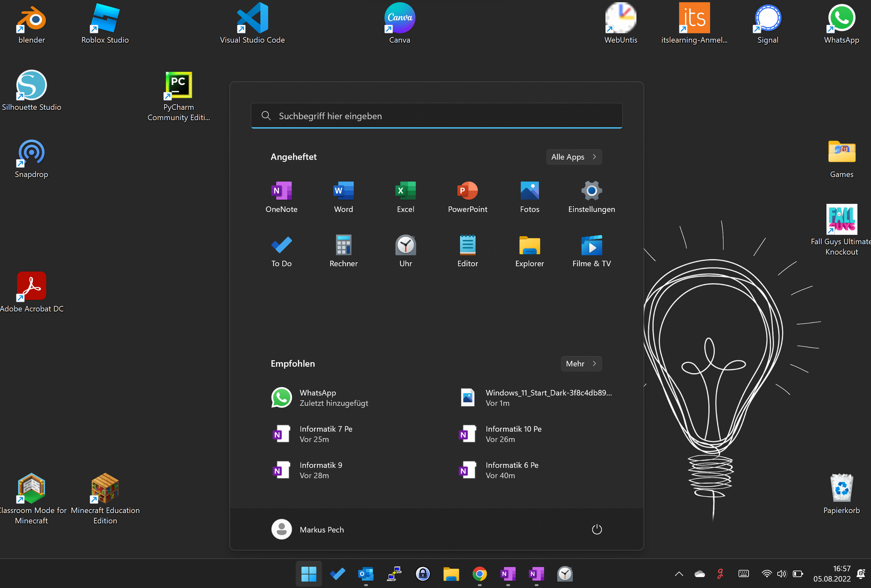Screen dimensions: 871x588
Task: Launch KeePass from the taskbar
Action: (x=423, y=574)
